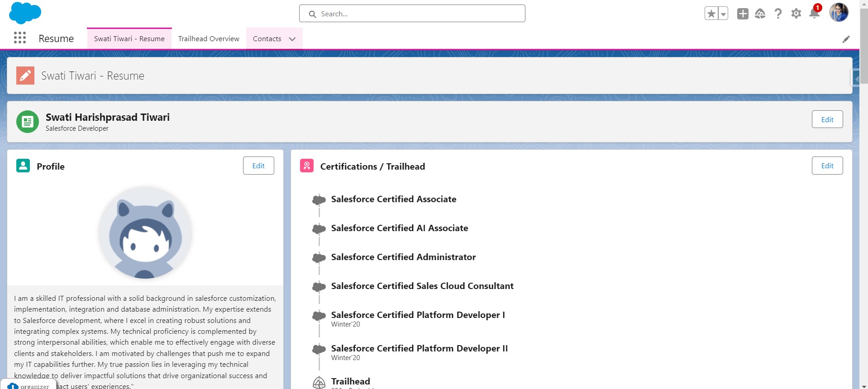Select Salesforce Certified Sales Cloud Consultant
The width and height of the screenshot is (868, 389).
(x=422, y=286)
